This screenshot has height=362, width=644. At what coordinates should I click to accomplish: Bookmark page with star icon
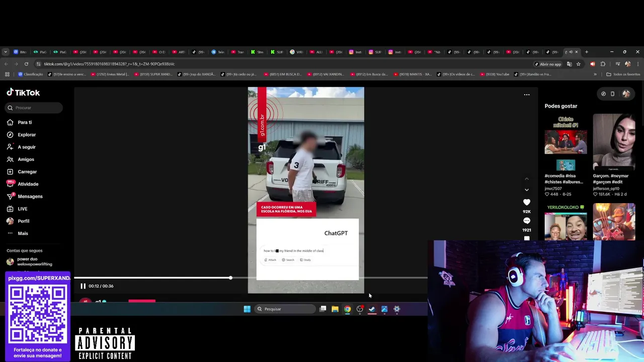579,64
